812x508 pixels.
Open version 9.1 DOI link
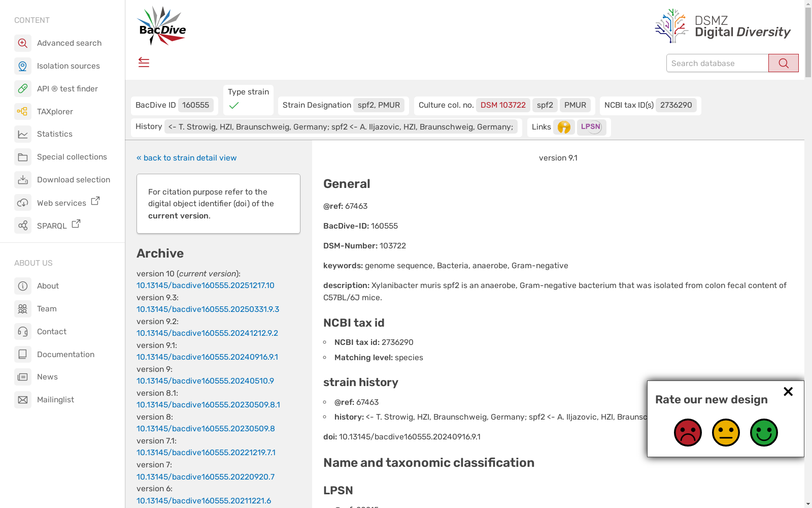coord(207,357)
